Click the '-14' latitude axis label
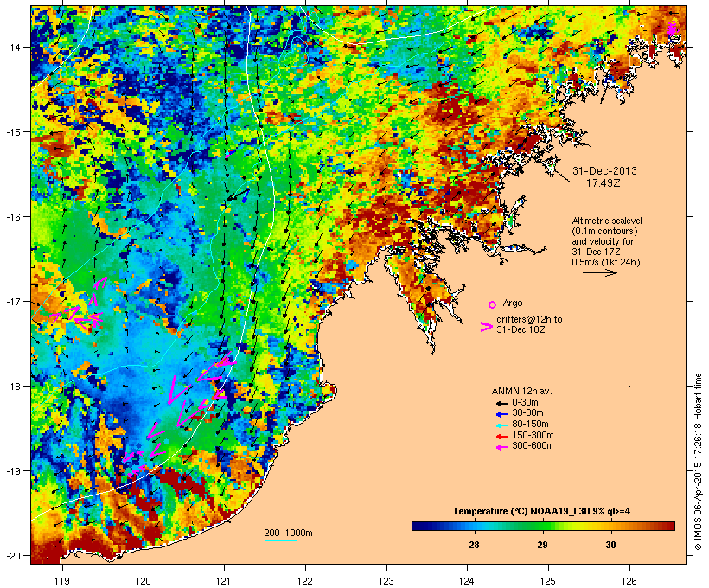Viewport: 709px width, 588px height. coord(12,47)
